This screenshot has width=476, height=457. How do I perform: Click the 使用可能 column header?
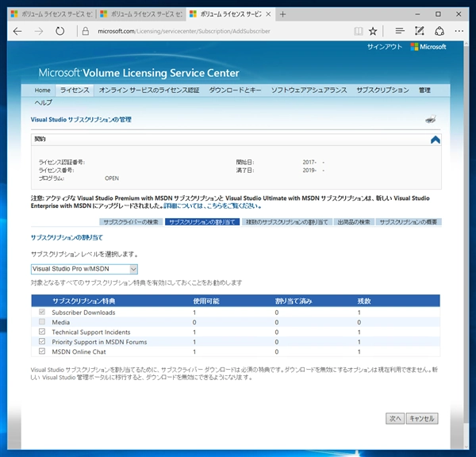206,301
